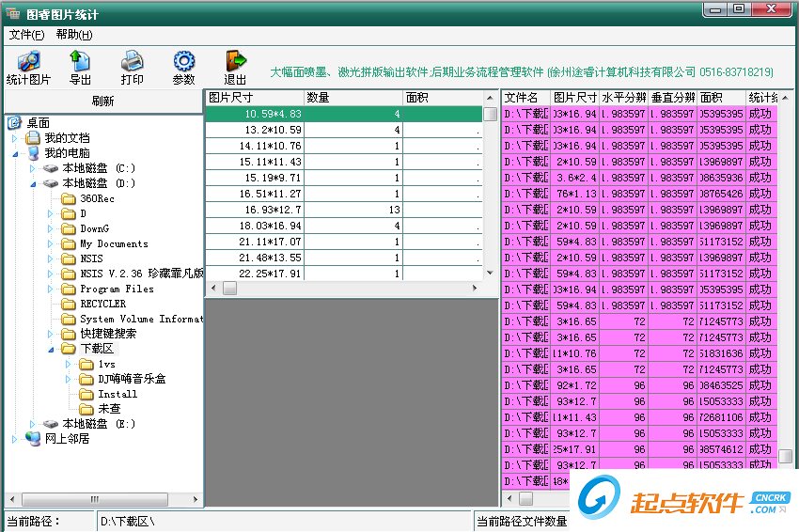Select 我的电脑 in folder tree
The width and height of the screenshot is (799, 532).
[x=66, y=153]
